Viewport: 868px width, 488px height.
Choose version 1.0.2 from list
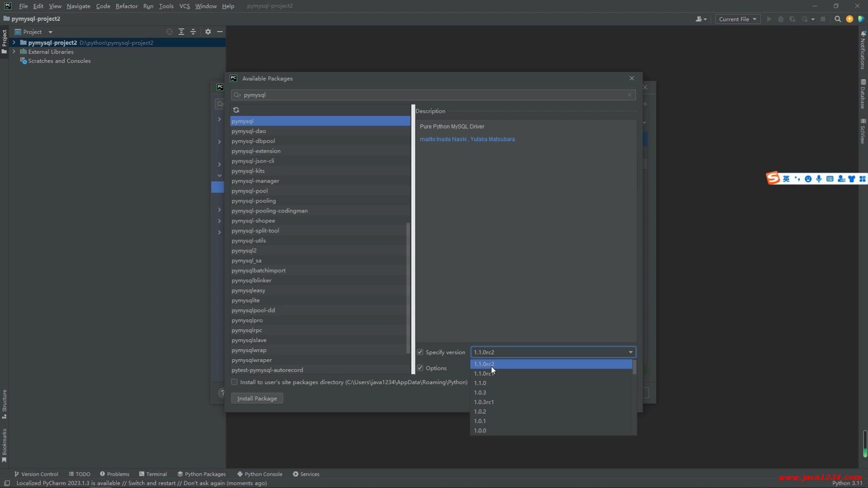point(551,411)
